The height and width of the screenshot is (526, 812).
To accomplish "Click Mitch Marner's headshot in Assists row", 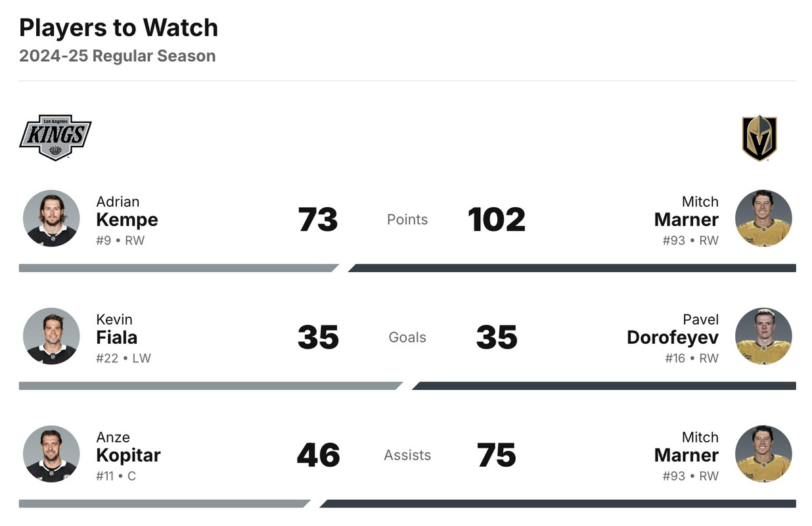I will [763, 454].
